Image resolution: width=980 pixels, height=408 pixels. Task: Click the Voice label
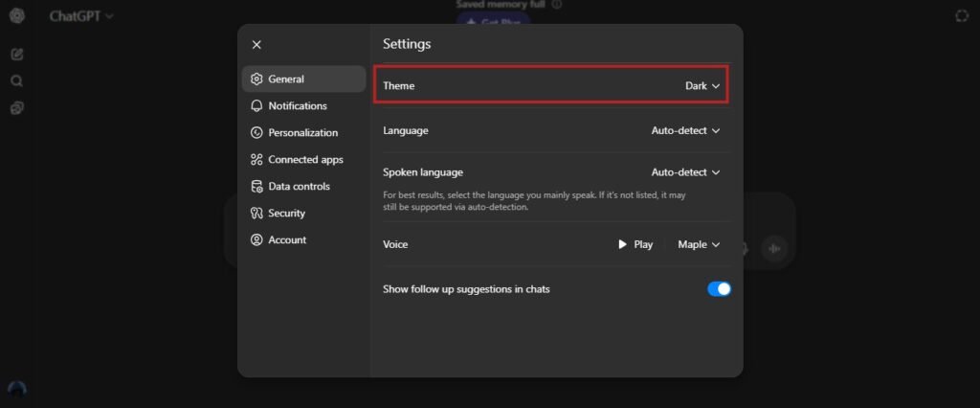(x=395, y=244)
